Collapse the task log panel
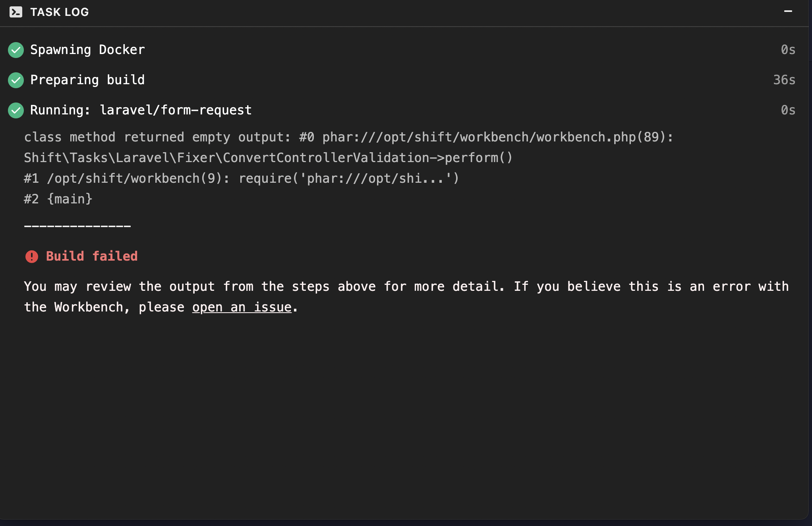 tap(788, 12)
